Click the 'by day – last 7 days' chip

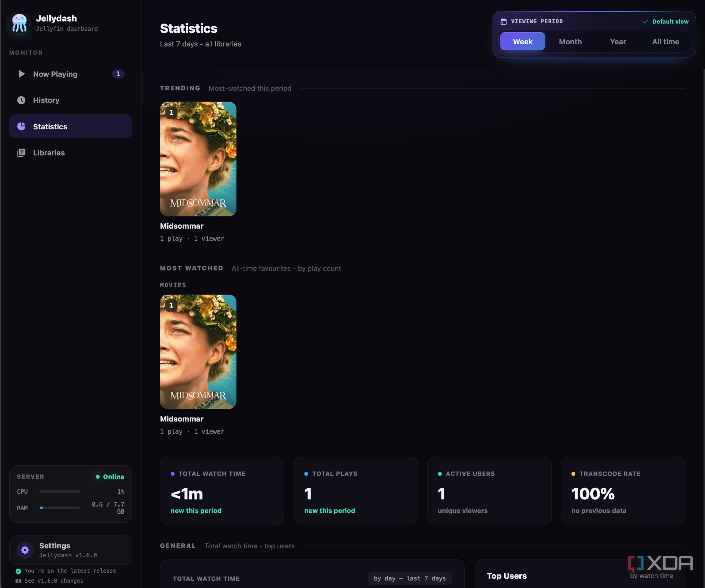coord(410,578)
